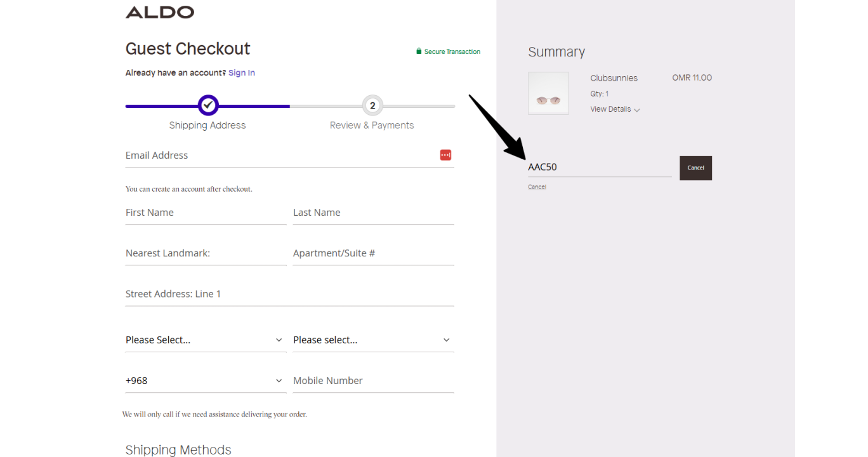This screenshot has width=868, height=457.
Task: Click the Secure Transaction text
Action: point(452,52)
